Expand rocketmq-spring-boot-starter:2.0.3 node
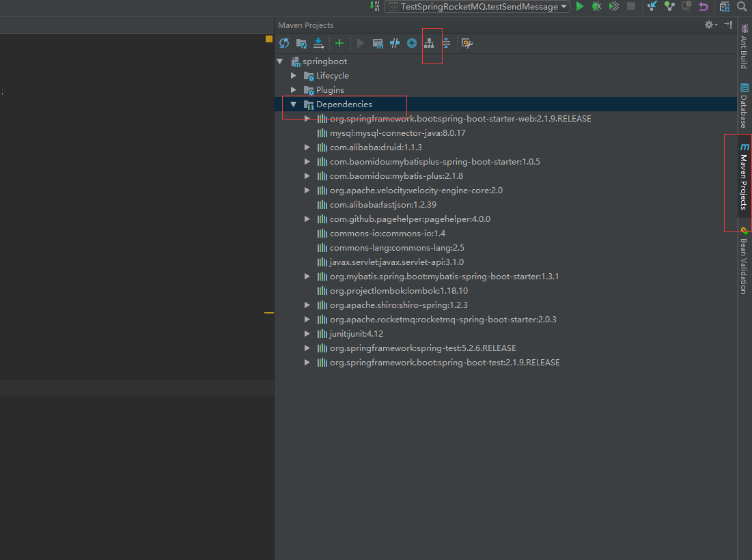The width and height of the screenshot is (752, 560). [307, 320]
